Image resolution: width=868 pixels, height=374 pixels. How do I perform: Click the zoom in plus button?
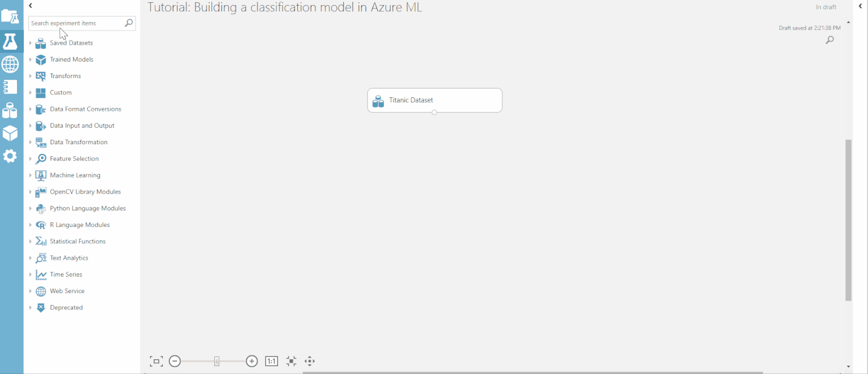pos(252,361)
